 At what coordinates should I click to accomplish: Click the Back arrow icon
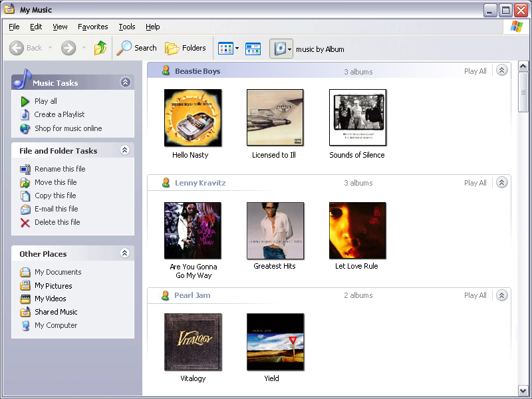16,48
